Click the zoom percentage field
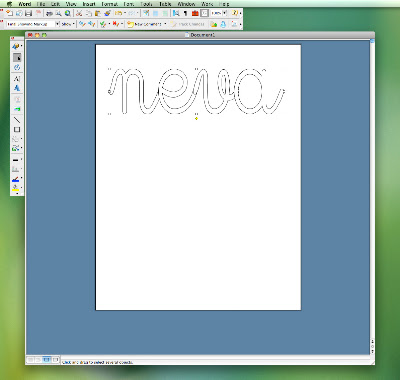This screenshot has width=400, height=380. tap(216, 13)
